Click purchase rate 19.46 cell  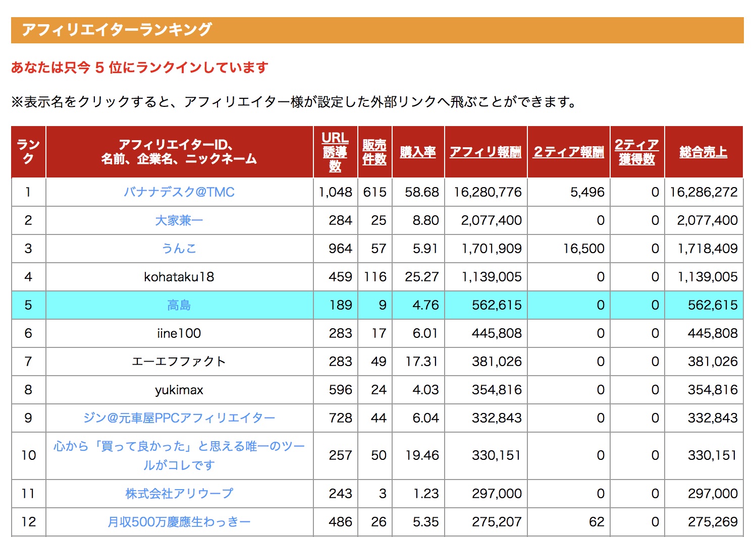click(418, 455)
